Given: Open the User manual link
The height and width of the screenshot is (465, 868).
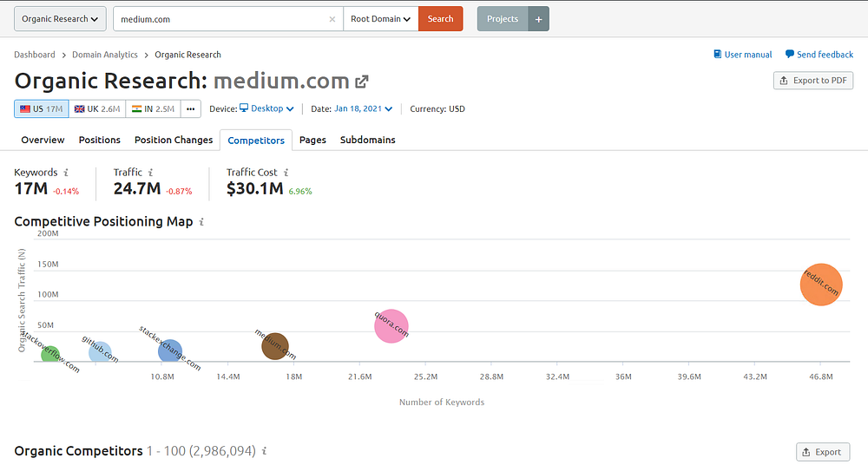Looking at the screenshot, I should (748, 55).
